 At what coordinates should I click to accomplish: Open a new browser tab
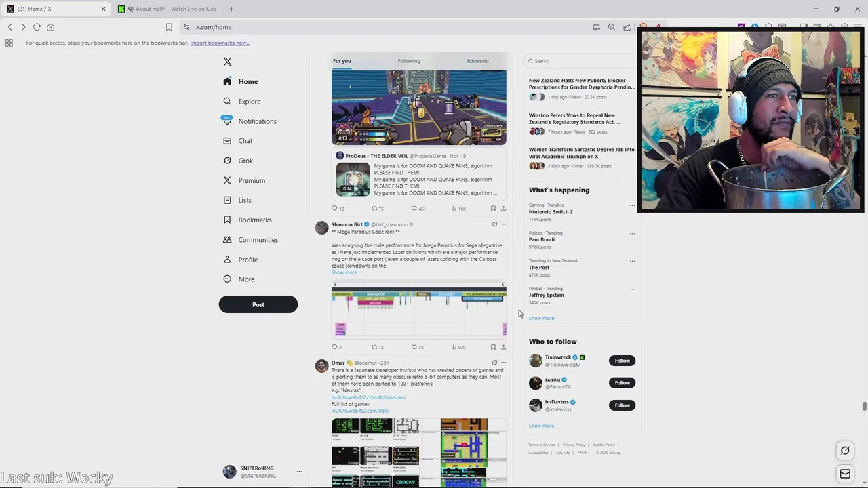point(231,9)
